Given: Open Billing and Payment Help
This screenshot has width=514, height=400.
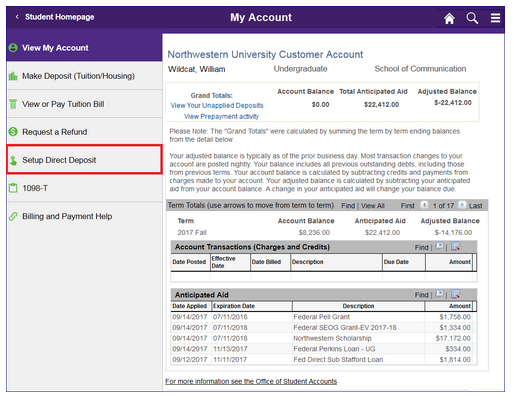Looking at the screenshot, I should coord(84,216).
